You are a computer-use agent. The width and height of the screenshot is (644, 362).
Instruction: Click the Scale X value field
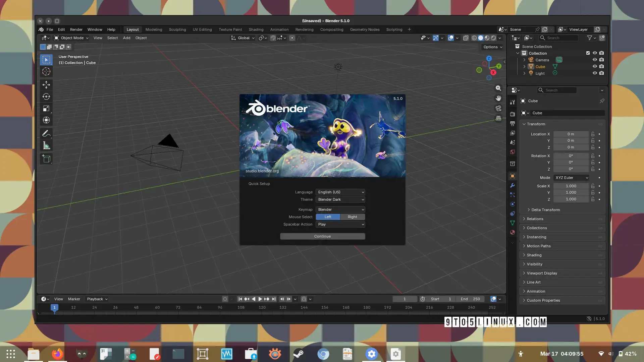coord(571,186)
